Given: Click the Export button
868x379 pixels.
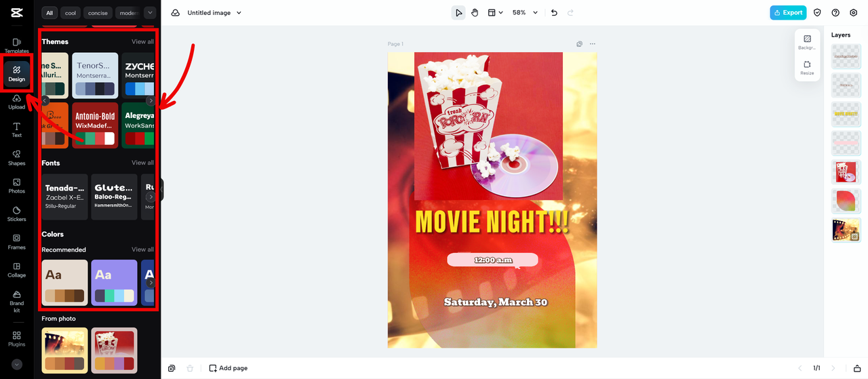Looking at the screenshot, I should (788, 12).
